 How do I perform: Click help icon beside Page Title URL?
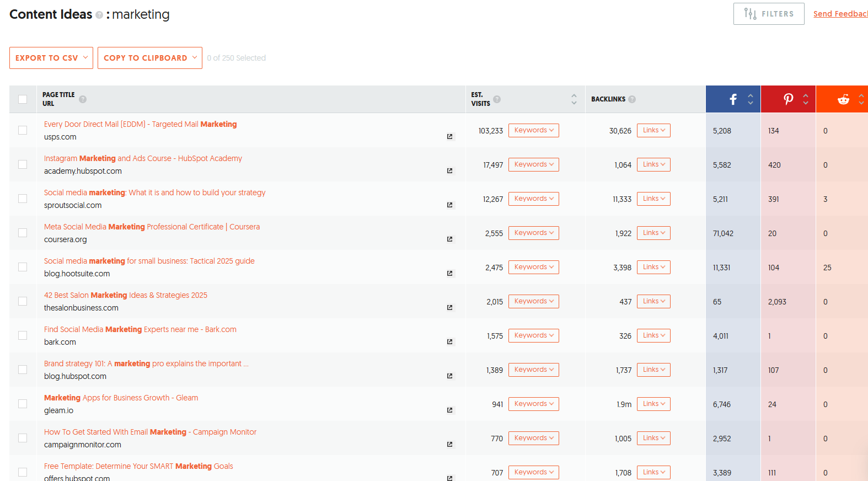(83, 99)
